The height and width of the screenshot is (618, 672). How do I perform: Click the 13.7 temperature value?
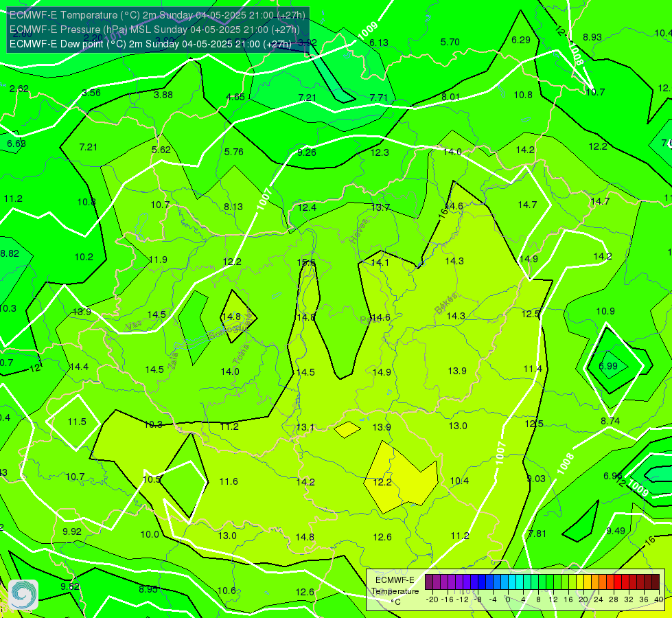point(380,207)
